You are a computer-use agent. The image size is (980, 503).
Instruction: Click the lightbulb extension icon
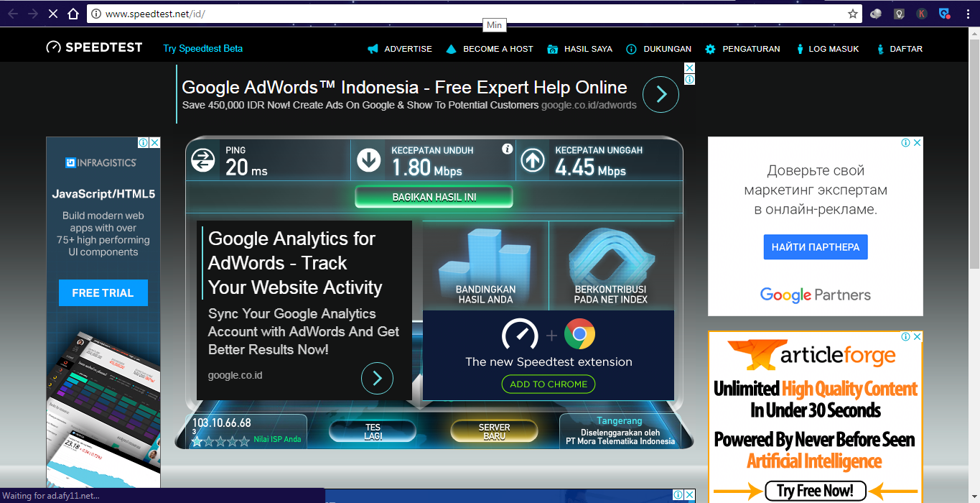(899, 14)
